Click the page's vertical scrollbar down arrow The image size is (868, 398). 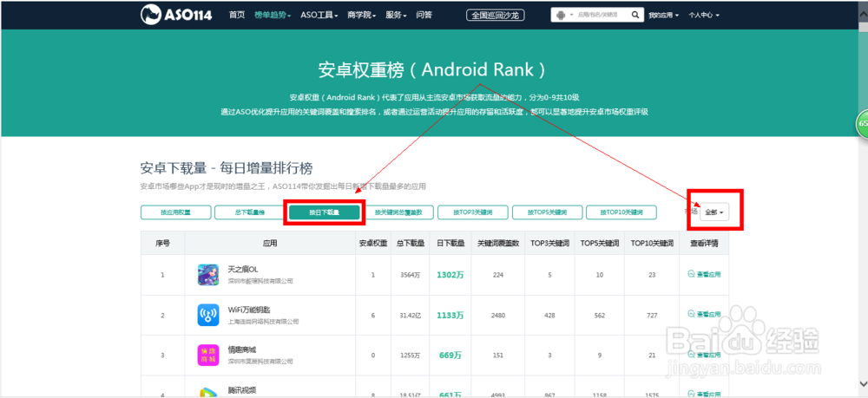coord(863,382)
